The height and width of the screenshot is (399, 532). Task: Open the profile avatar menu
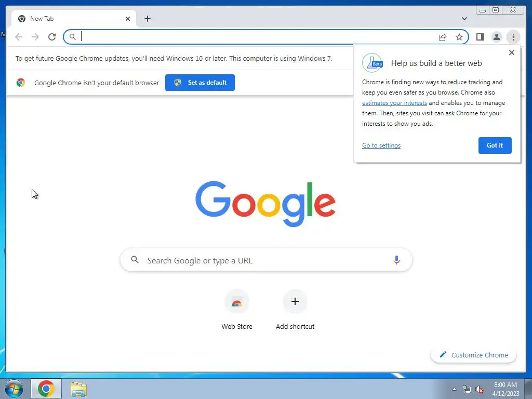pyautogui.click(x=496, y=37)
